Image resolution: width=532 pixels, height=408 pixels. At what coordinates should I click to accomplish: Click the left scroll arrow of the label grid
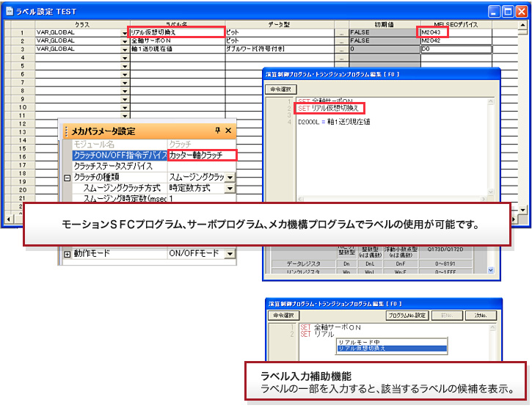click(x=8, y=219)
